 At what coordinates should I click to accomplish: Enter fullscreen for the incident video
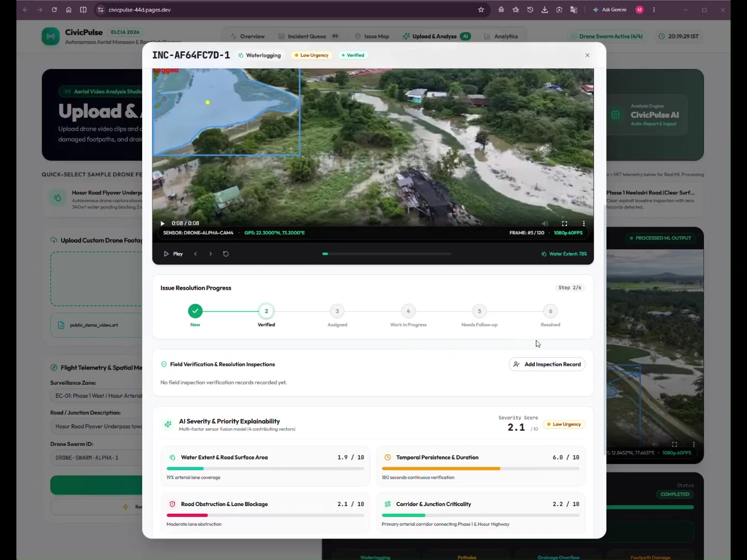pos(564,223)
